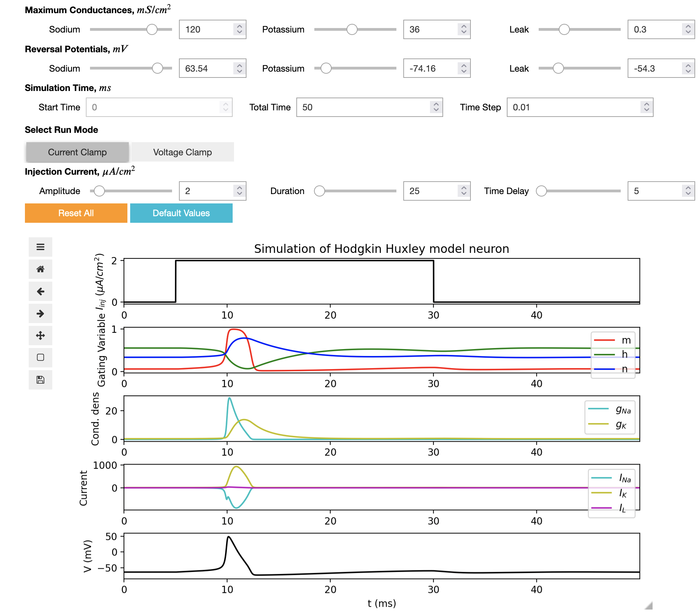
Task: Select the Zoom to rectangle tool
Action: coord(40,357)
